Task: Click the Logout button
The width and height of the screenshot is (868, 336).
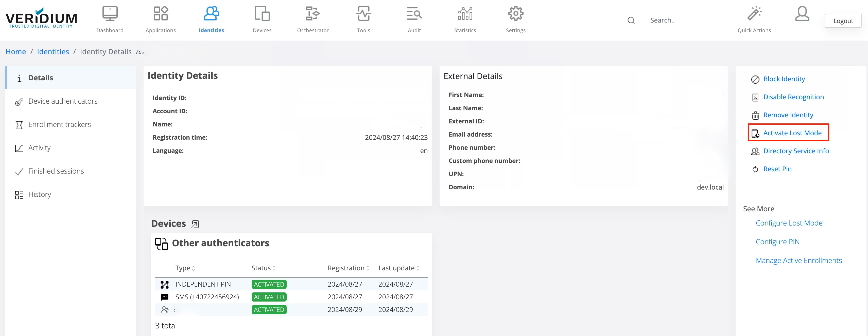Action: (x=843, y=21)
